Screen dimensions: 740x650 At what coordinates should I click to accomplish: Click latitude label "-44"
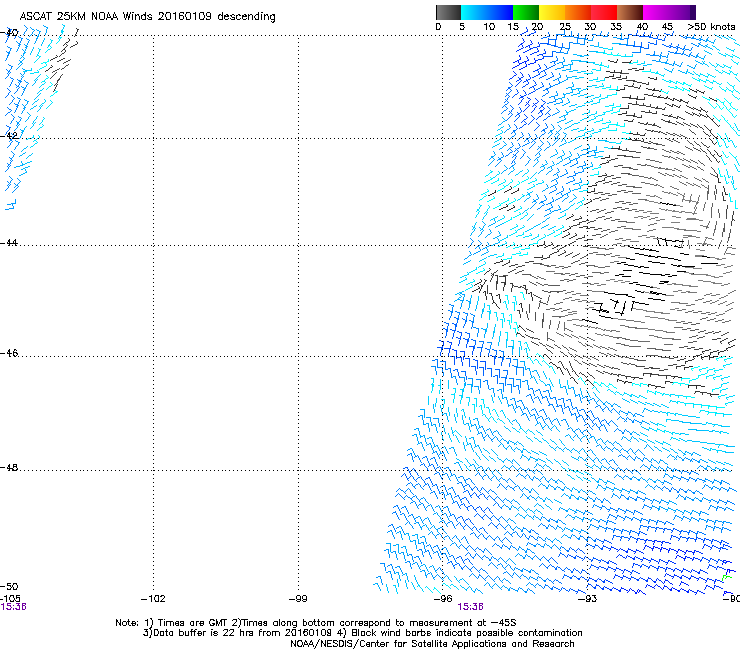pos(9,243)
